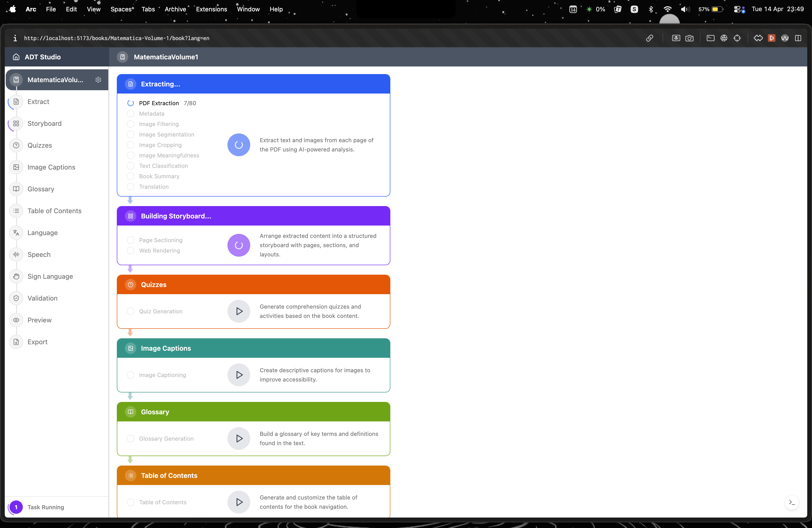Screen dimensions: 812x528
Task: Open the volume control in menu bar
Action: (x=685, y=9)
